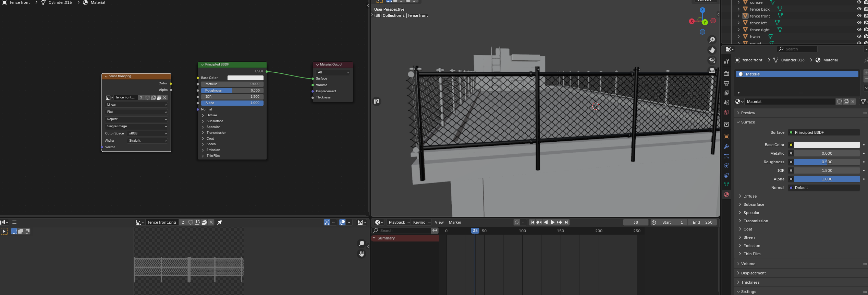Screen dimensions: 868x295
Task: Open the Modifiers properties tab
Action: coord(726,146)
